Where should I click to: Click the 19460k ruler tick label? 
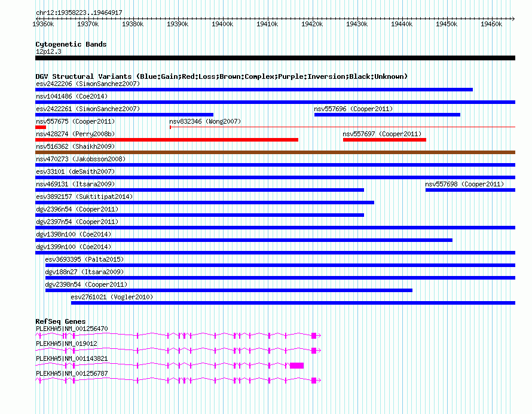491,24
